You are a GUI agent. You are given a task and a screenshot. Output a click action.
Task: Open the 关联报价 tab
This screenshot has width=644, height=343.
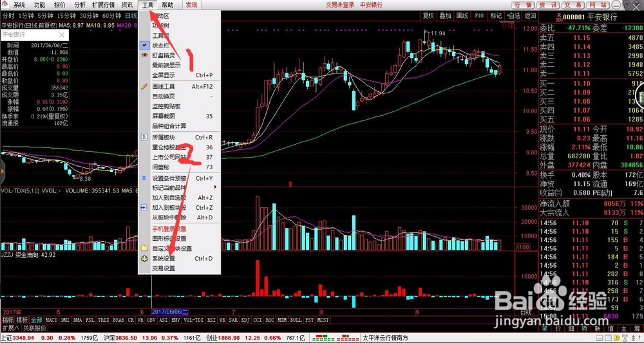[35, 328]
